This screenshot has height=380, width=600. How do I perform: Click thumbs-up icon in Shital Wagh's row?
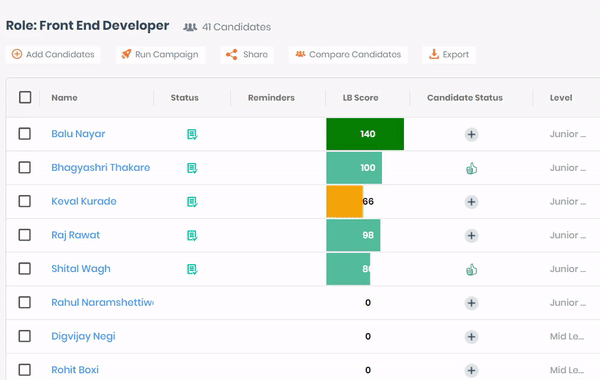pos(471,269)
